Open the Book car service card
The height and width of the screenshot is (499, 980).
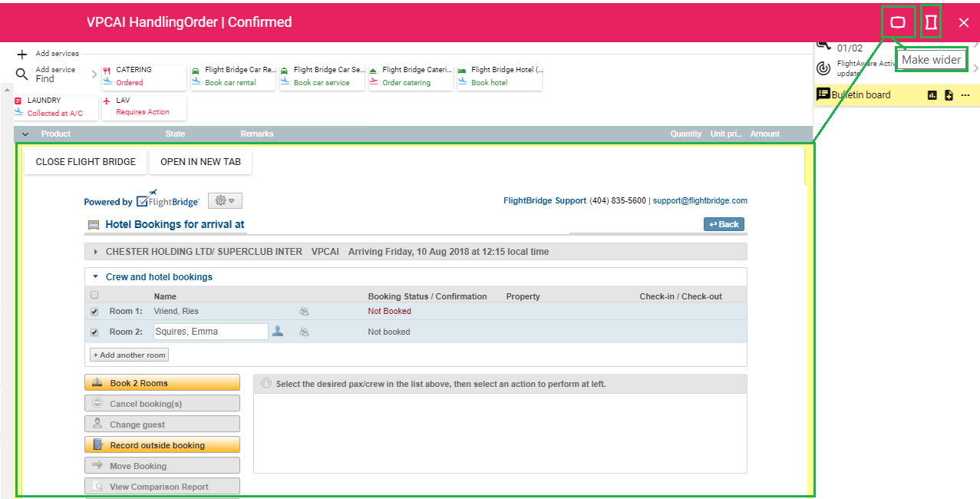322,77
